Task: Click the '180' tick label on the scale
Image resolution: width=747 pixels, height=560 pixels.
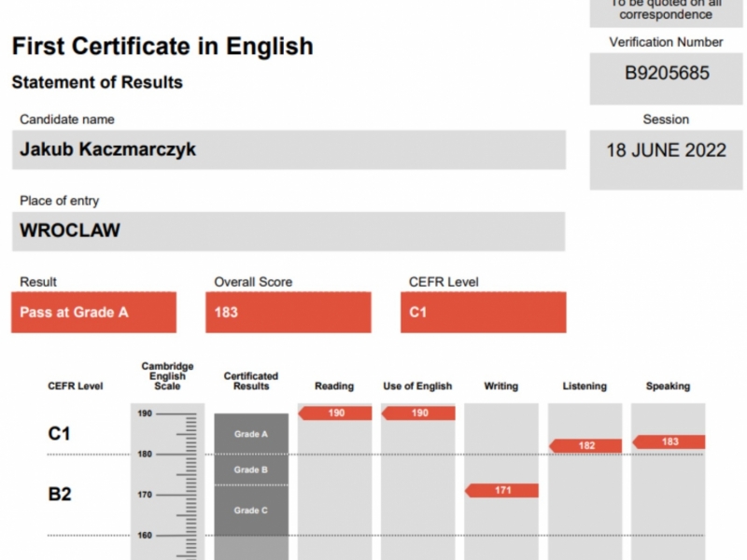Action: (145, 455)
